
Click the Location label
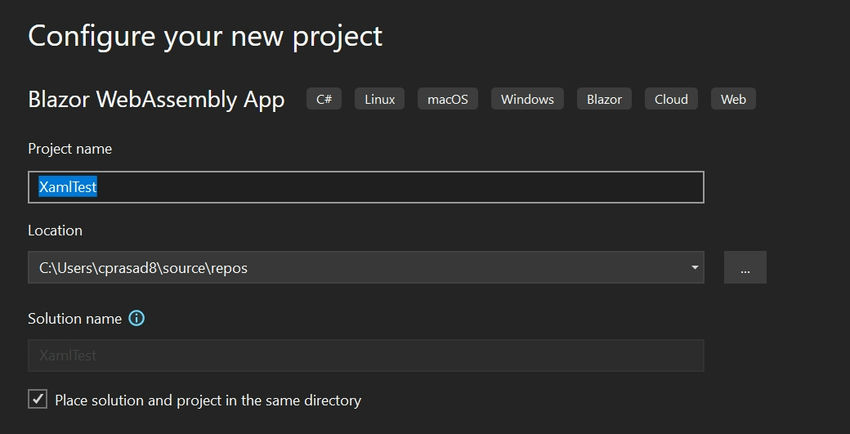[x=55, y=230]
